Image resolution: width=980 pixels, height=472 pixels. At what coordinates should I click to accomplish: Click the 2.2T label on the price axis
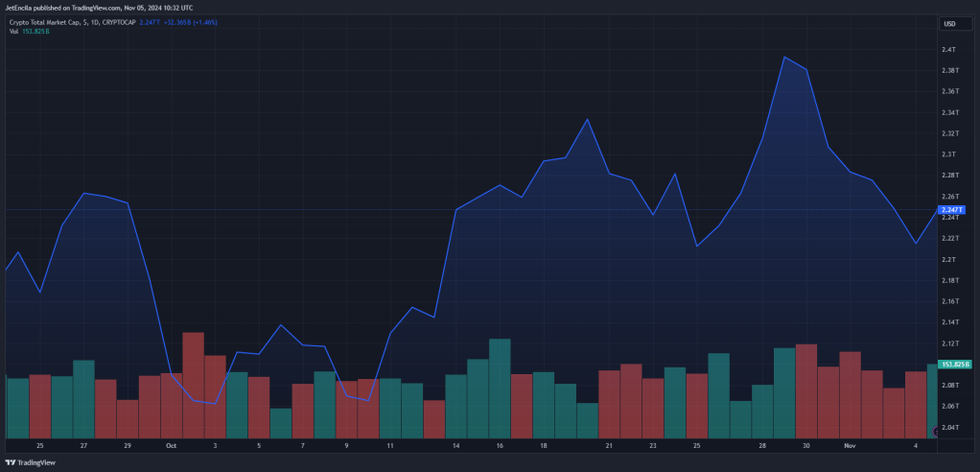tap(948, 259)
